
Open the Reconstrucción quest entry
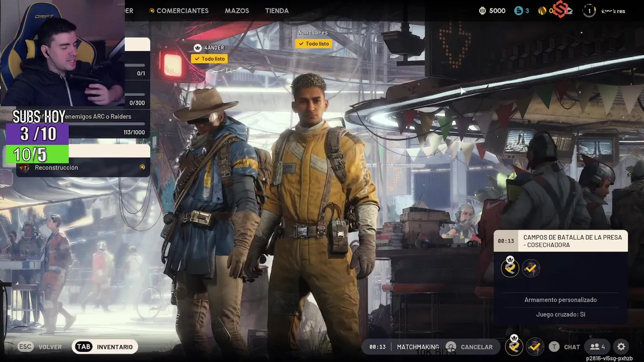coord(83,167)
